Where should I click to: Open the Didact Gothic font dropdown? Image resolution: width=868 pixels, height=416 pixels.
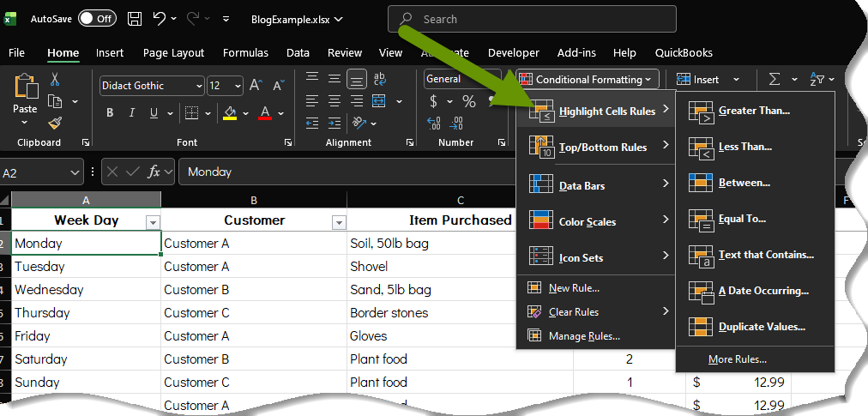point(199,86)
